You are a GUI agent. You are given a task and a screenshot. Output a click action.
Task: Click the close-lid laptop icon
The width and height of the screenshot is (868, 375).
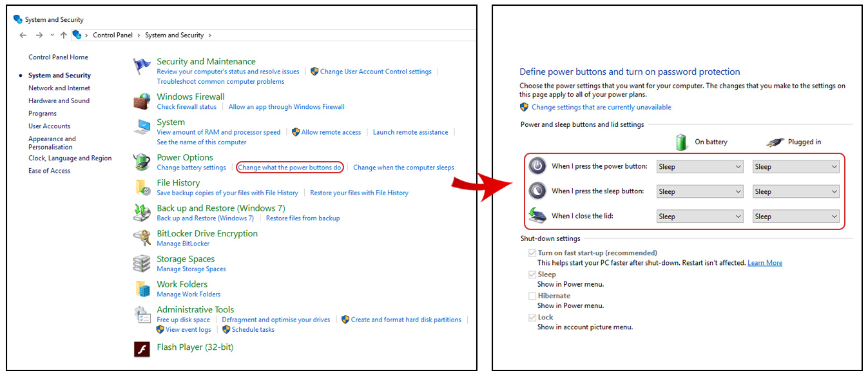click(x=537, y=215)
